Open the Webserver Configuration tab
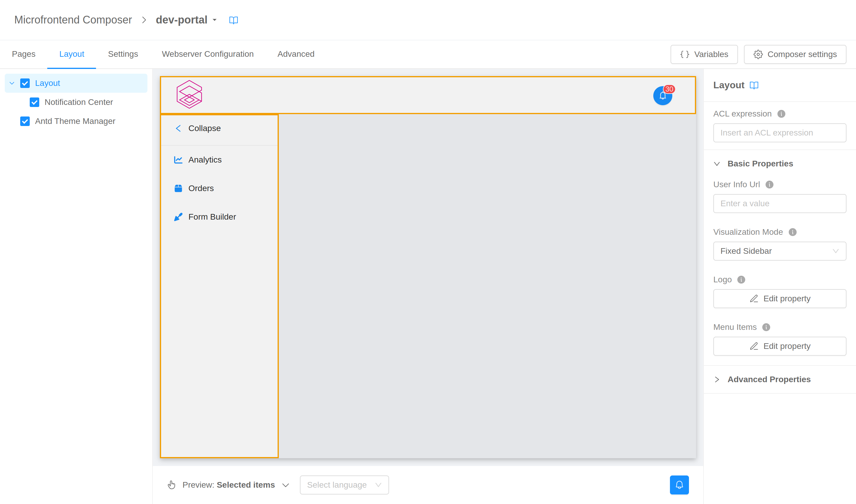The height and width of the screenshot is (504, 856). [207, 54]
